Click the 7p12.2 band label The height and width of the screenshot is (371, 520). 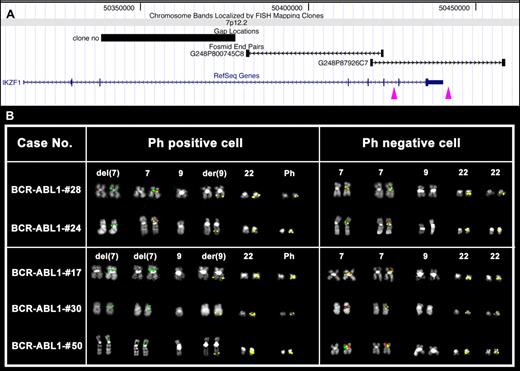click(x=236, y=23)
